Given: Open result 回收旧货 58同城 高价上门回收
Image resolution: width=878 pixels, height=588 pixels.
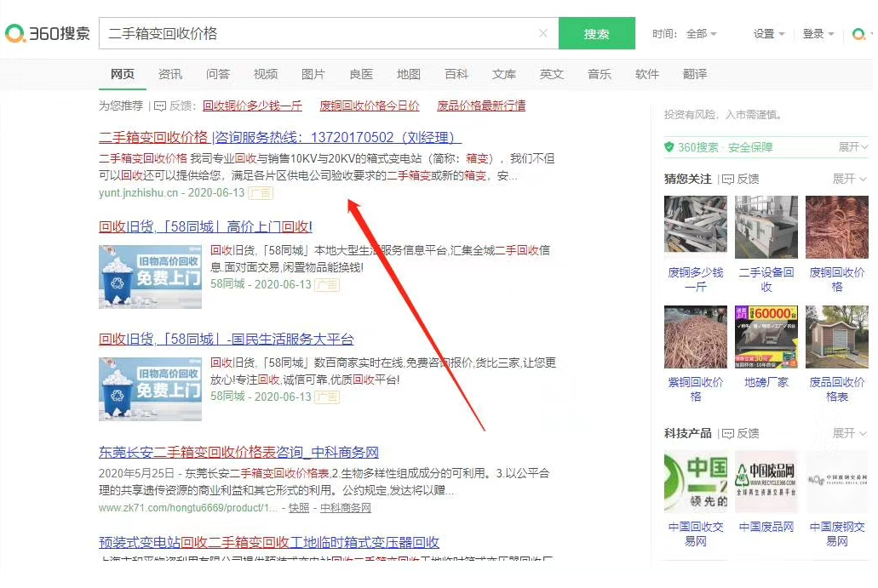Looking at the screenshot, I should 205,227.
